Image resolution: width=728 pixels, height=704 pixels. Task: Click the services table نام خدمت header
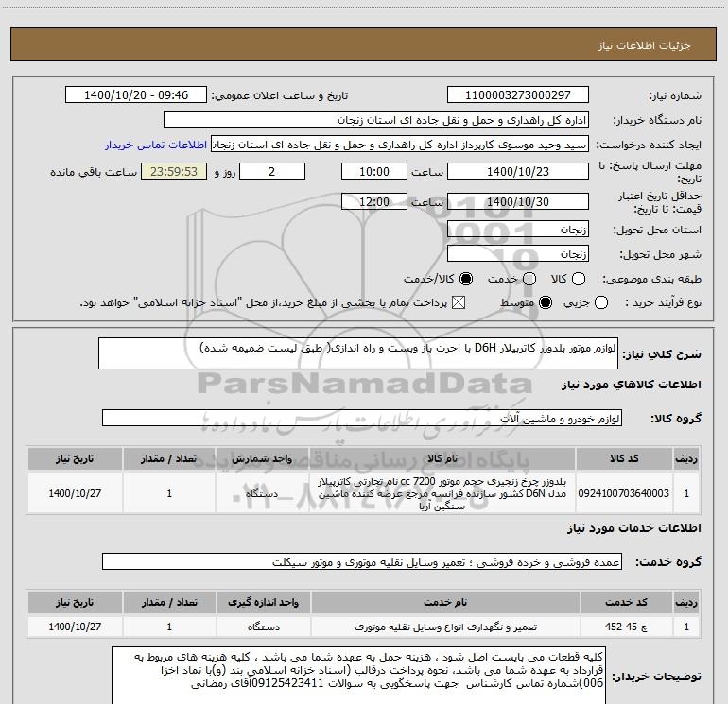445,602
